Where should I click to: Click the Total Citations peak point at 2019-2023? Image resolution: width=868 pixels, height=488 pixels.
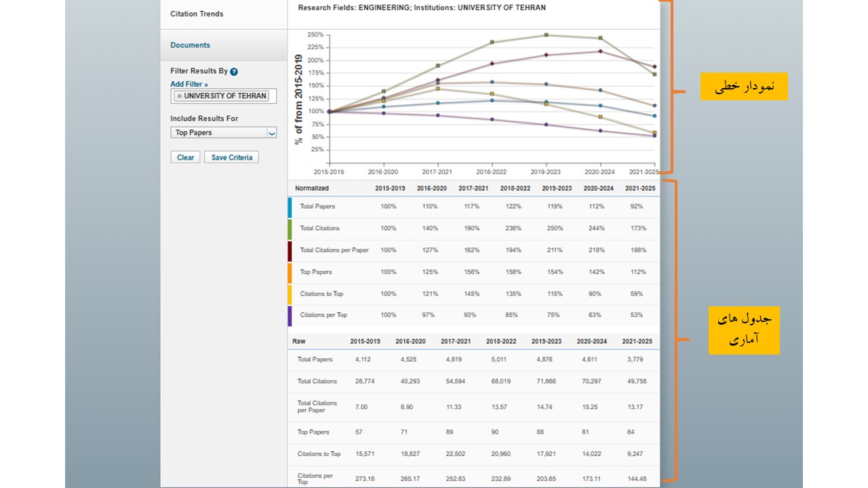coord(547,35)
